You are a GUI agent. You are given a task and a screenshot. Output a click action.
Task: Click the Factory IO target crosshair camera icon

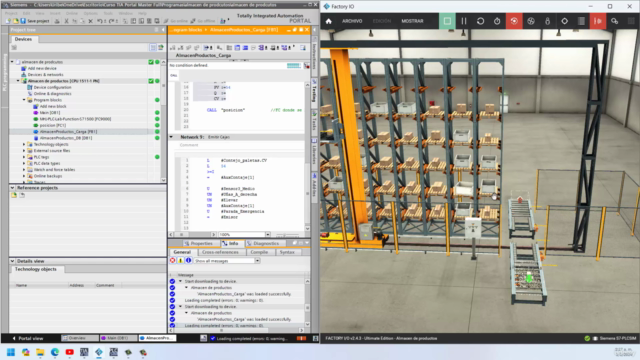pos(564,21)
